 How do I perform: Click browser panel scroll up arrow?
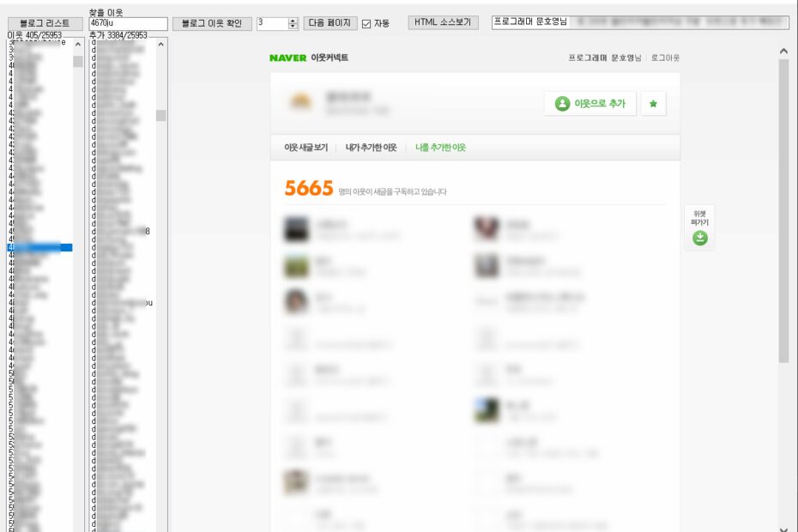click(783, 51)
